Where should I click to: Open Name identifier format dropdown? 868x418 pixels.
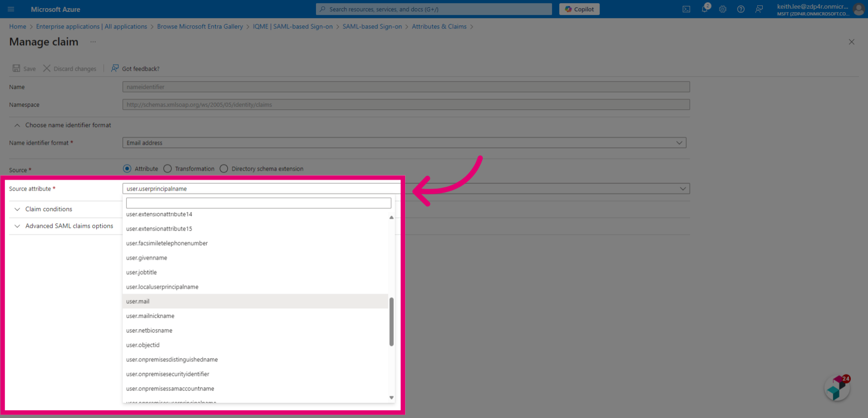(404, 143)
